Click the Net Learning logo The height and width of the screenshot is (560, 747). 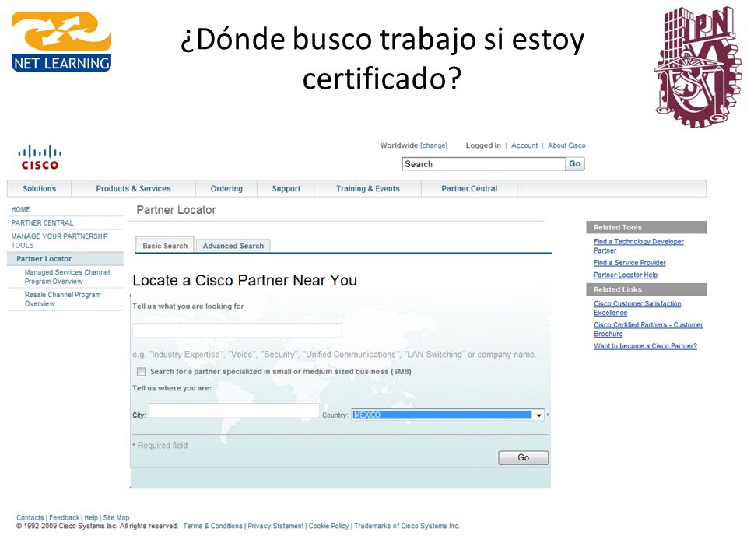tap(61, 42)
